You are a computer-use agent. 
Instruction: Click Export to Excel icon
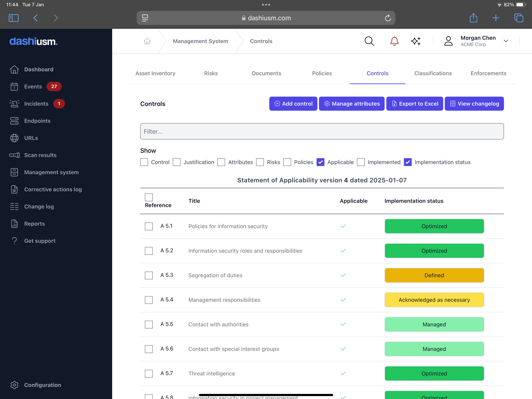click(394, 103)
